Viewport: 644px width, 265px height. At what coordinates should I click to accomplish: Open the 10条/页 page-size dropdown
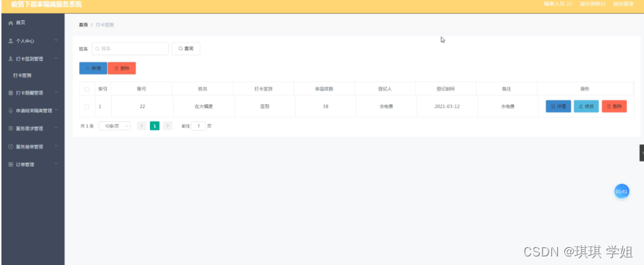pyautogui.click(x=115, y=126)
